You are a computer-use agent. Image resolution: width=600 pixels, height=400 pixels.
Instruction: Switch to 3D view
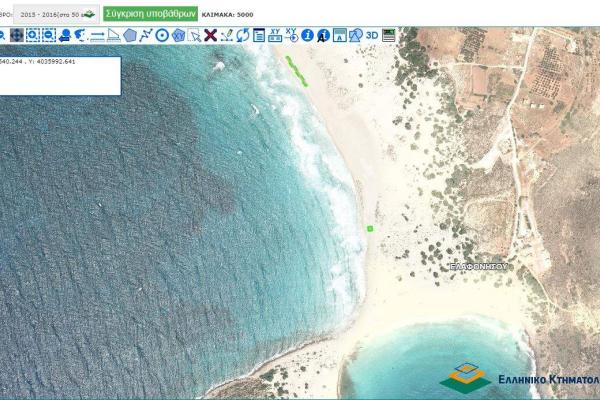pyautogui.click(x=371, y=35)
